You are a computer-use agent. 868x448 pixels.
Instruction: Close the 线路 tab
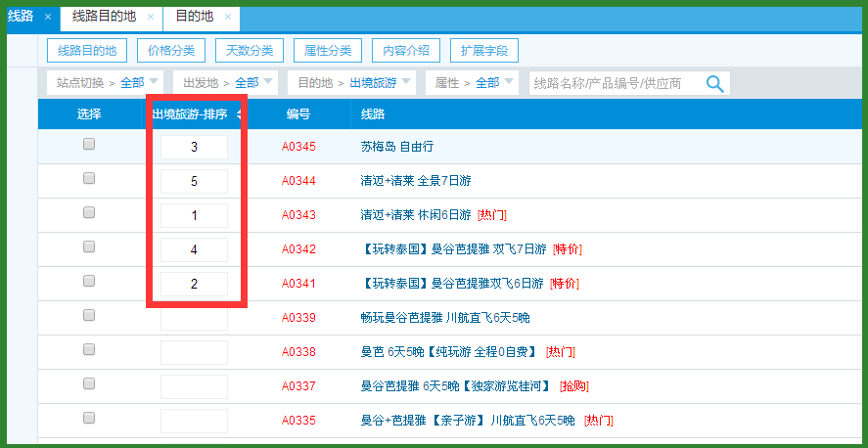point(48,17)
